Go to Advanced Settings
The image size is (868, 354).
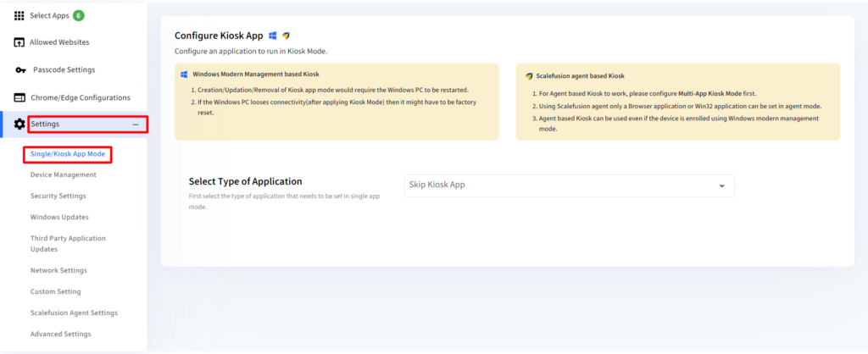(x=61, y=334)
